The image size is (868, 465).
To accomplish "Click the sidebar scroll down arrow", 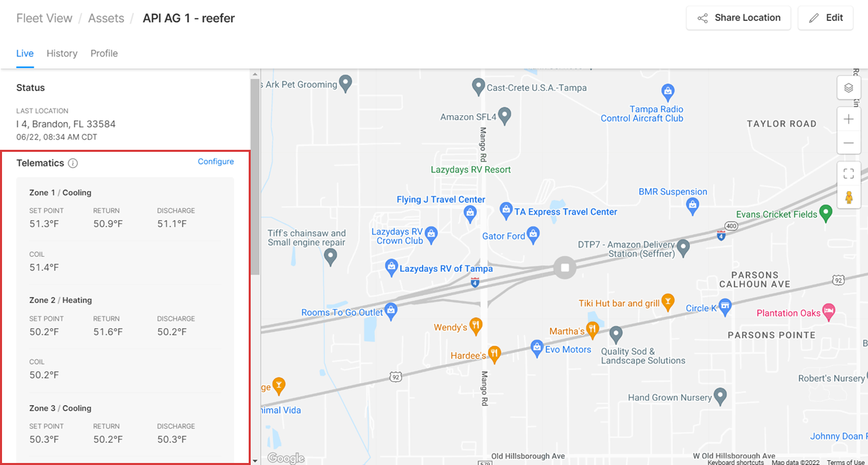I will 255,461.
